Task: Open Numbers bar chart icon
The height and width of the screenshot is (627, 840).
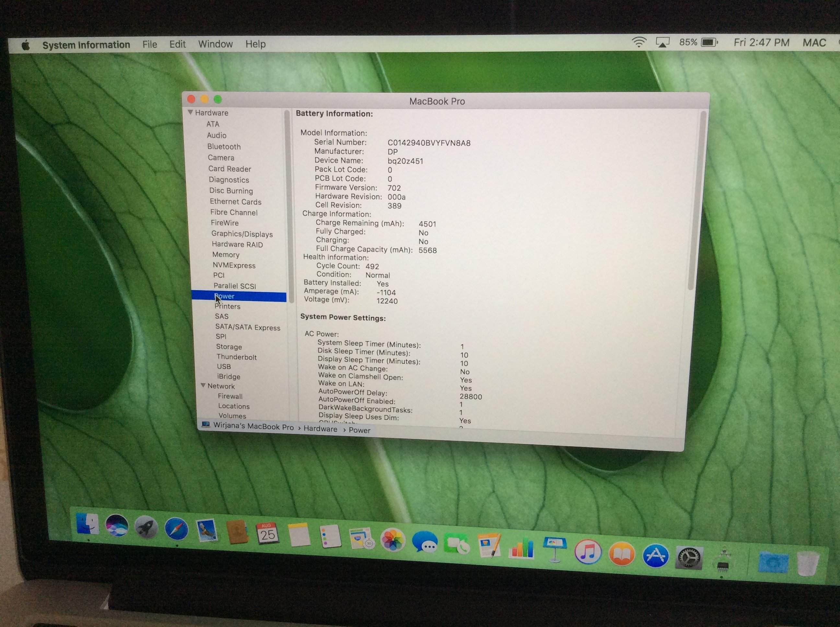Action: (522, 548)
